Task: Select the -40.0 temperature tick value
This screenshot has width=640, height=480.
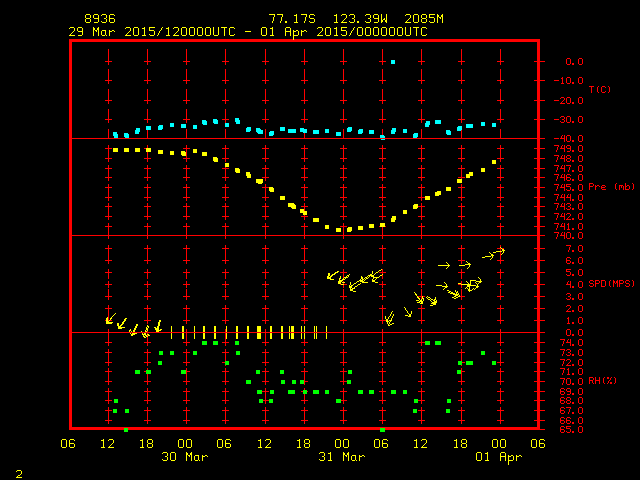Action: tap(569, 139)
